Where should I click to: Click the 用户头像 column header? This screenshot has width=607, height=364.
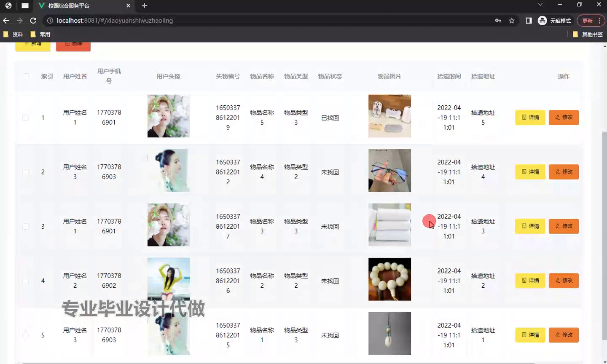click(x=169, y=76)
